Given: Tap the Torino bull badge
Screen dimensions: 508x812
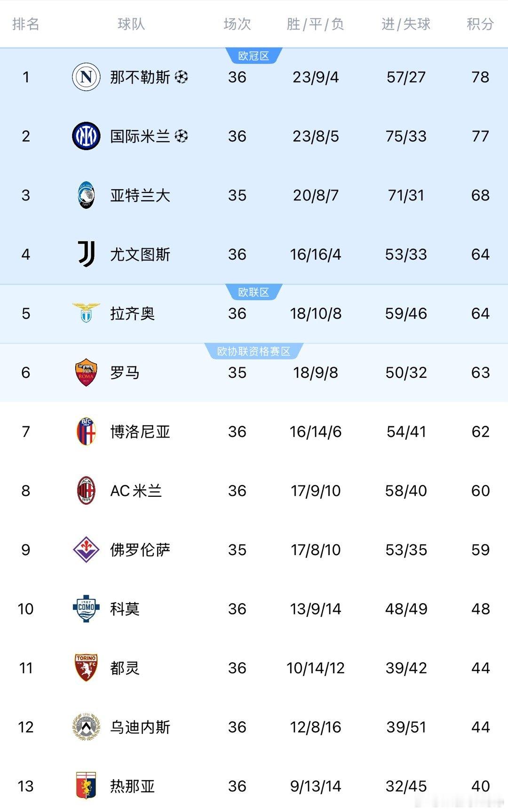Looking at the screenshot, I should tap(86, 668).
